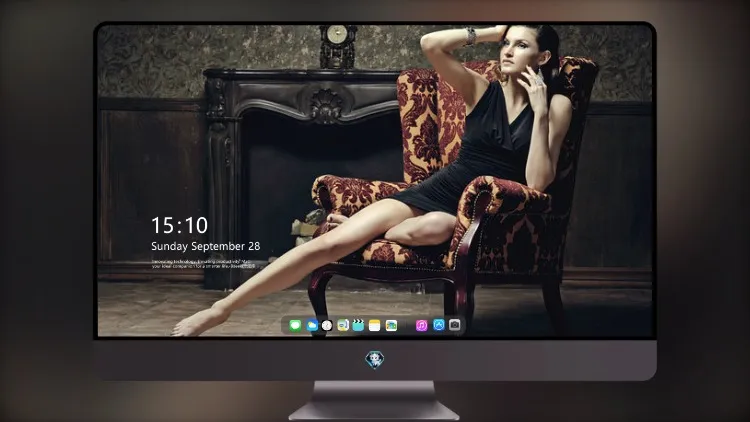Screen dimensions: 750x422
Task: Open the pink Music app in dock
Action: (421, 325)
